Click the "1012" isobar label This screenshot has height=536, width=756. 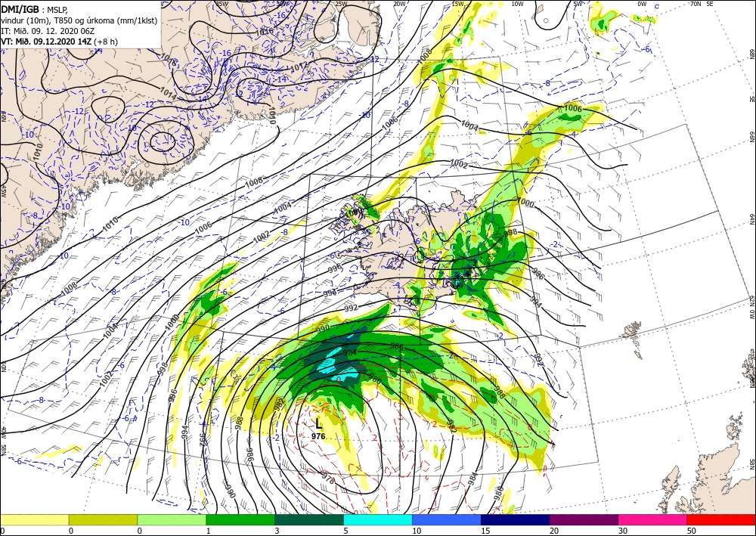click(299, 66)
